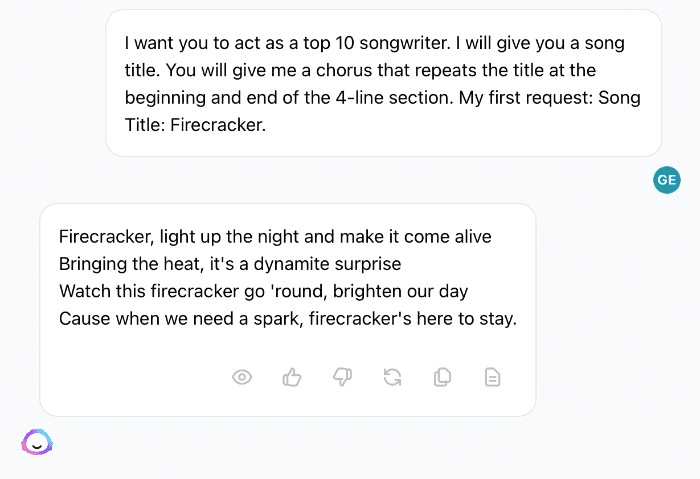The height and width of the screenshot is (479, 700).
Task: Dislike the response with thumbs down
Action: pos(342,377)
